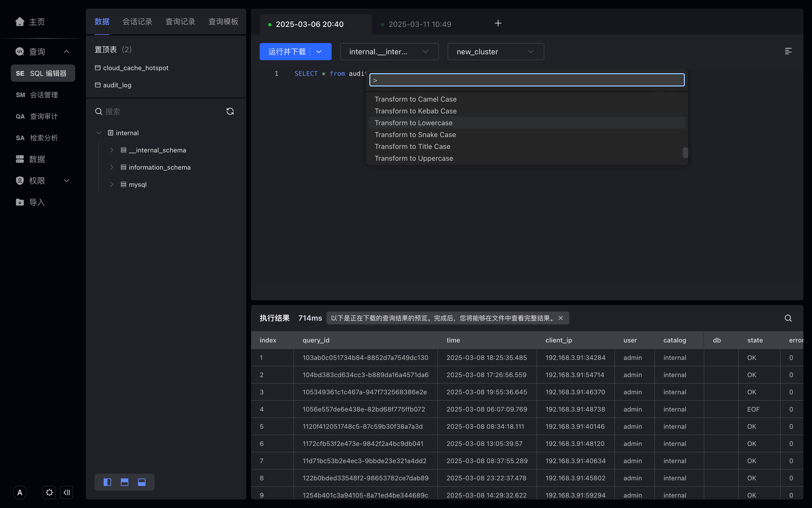
Task: Click the 查询 code icon in sidebar
Action: [20, 51]
